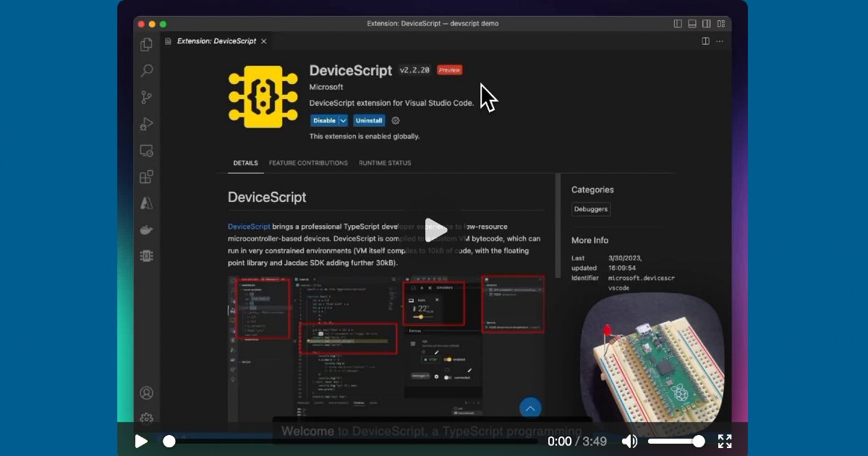Open the DeviceScript link in description
The height and width of the screenshot is (456, 868).
pyautogui.click(x=249, y=227)
